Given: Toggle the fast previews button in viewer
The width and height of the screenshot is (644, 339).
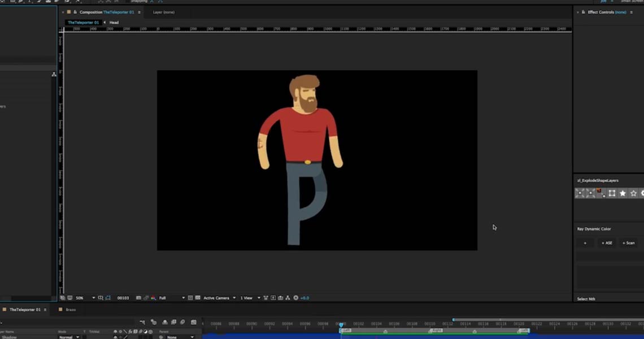Looking at the screenshot, I should 273,298.
